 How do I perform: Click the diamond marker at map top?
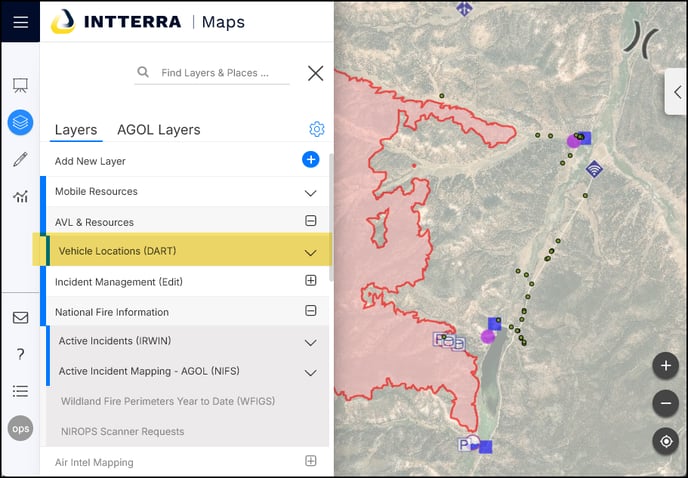[x=464, y=8]
